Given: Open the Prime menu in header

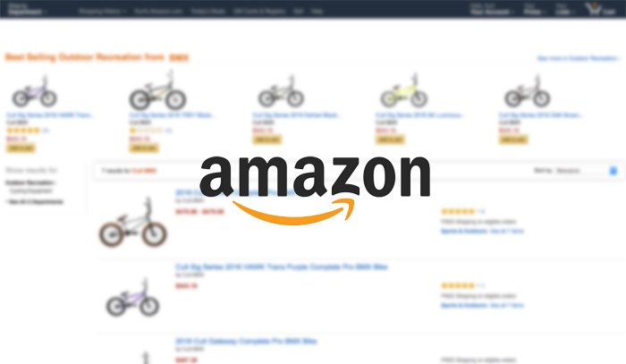Looking at the screenshot, I should 534,10.
